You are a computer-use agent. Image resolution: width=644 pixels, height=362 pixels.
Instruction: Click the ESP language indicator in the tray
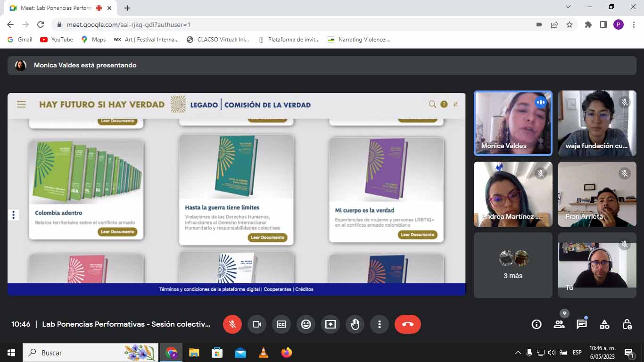(577, 353)
